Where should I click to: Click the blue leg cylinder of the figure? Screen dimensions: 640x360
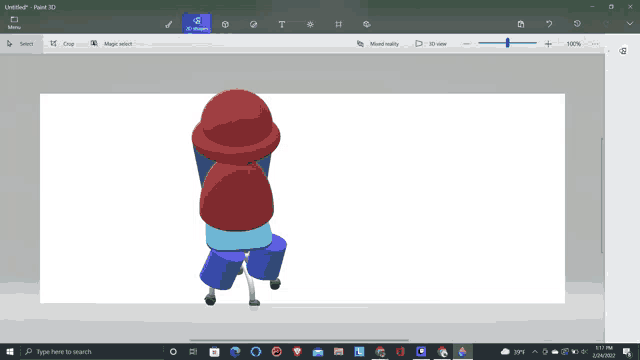[222, 269]
